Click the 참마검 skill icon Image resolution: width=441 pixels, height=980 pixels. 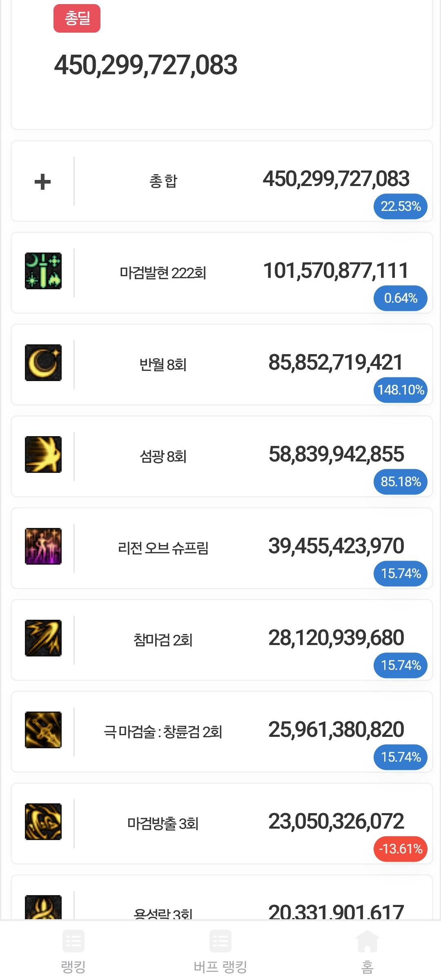[43, 638]
